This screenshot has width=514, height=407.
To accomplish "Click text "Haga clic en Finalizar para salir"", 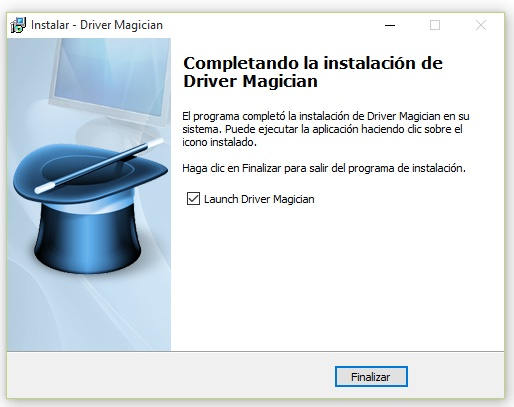I will click(x=256, y=168).
